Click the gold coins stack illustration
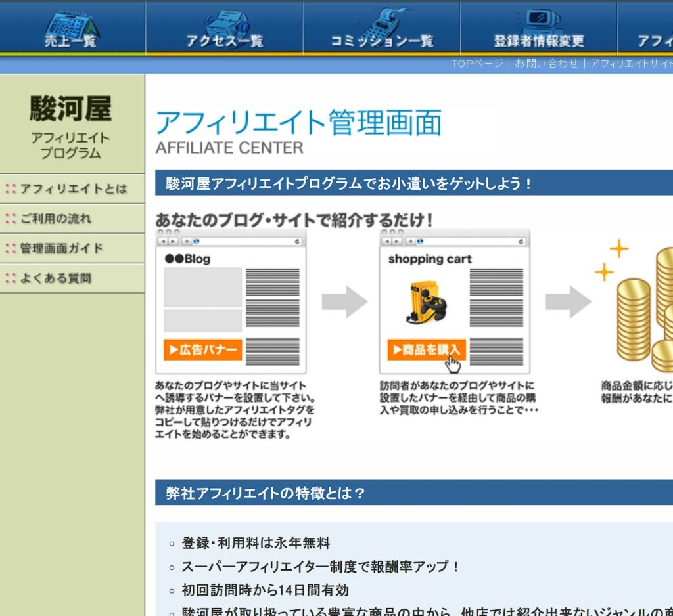The image size is (673, 616). pos(641,309)
